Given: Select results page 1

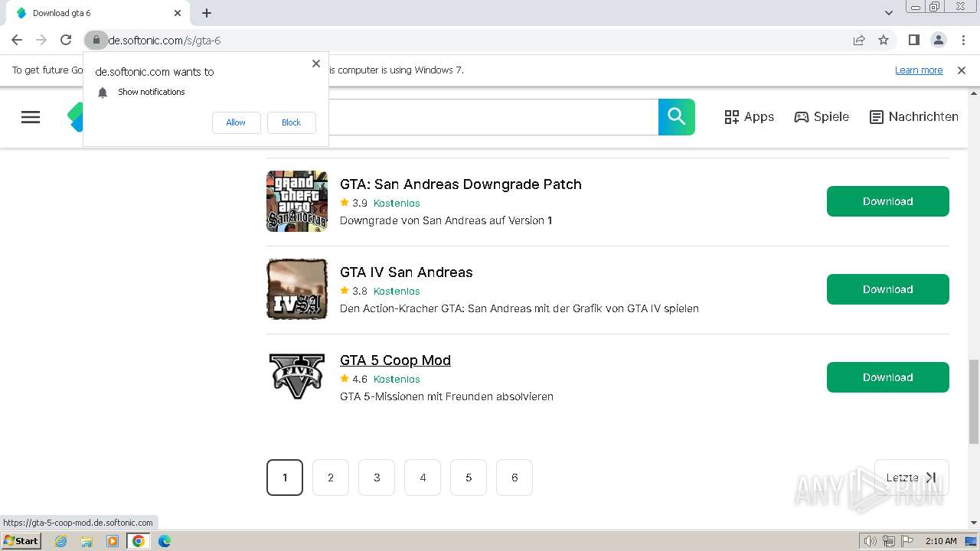Looking at the screenshot, I should pyautogui.click(x=285, y=478).
